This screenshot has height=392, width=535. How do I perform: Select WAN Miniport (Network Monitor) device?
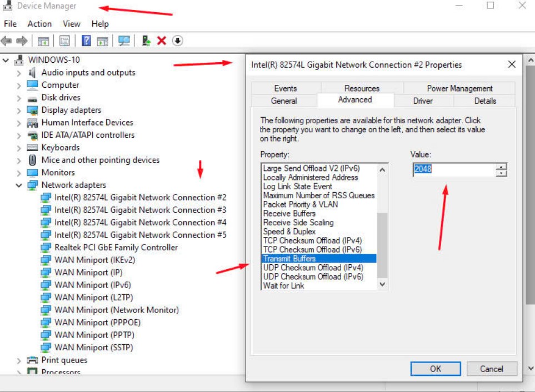click(117, 310)
